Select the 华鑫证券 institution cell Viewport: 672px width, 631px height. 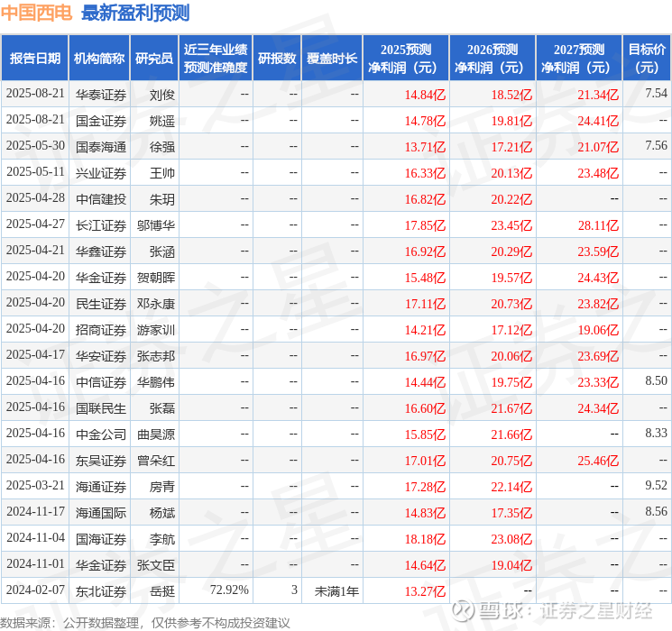(x=101, y=251)
